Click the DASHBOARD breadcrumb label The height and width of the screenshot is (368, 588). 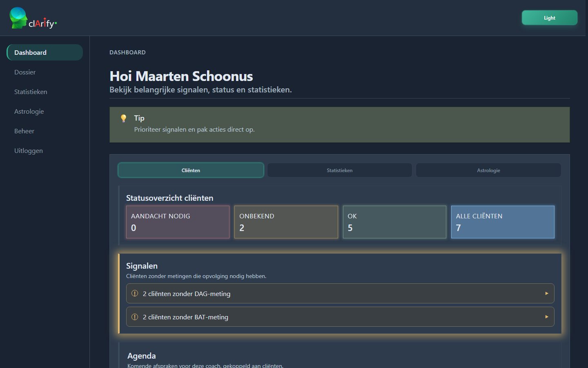[x=127, y=52]
